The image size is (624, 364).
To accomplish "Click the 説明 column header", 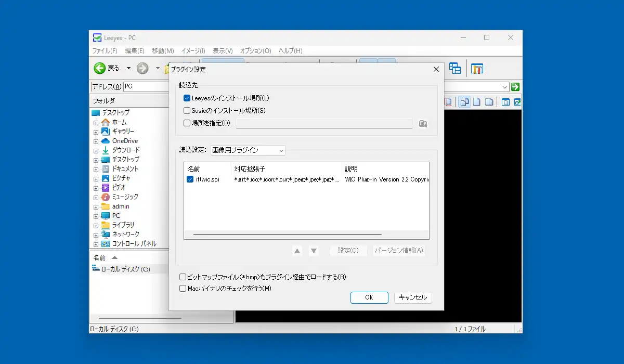I will [385, 169].
